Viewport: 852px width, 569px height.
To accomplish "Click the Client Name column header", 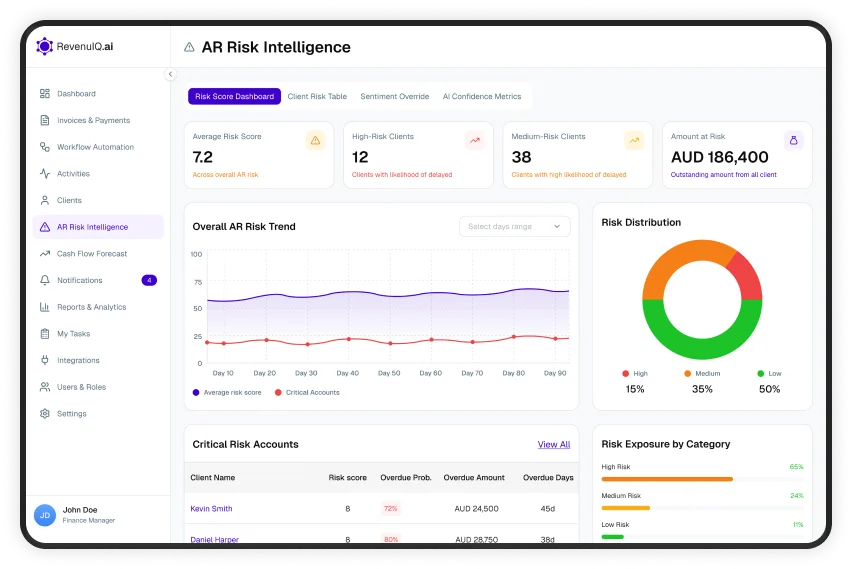I will click(212, 477).
